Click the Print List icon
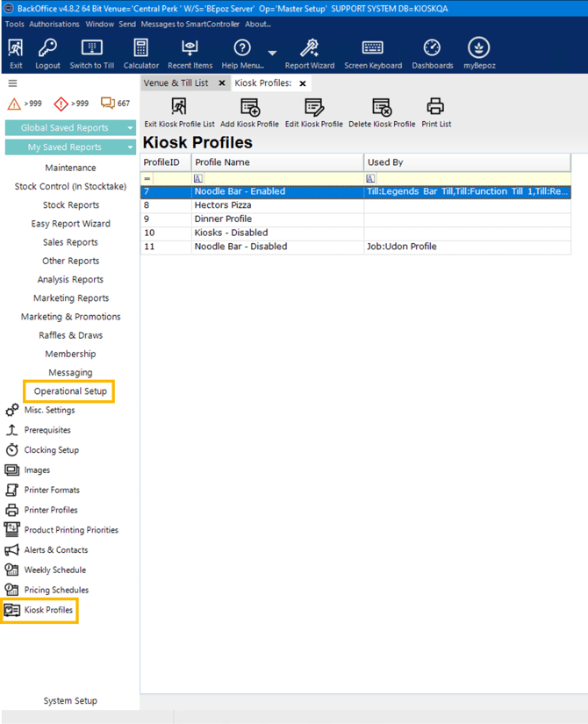 [x=435, y=108]
